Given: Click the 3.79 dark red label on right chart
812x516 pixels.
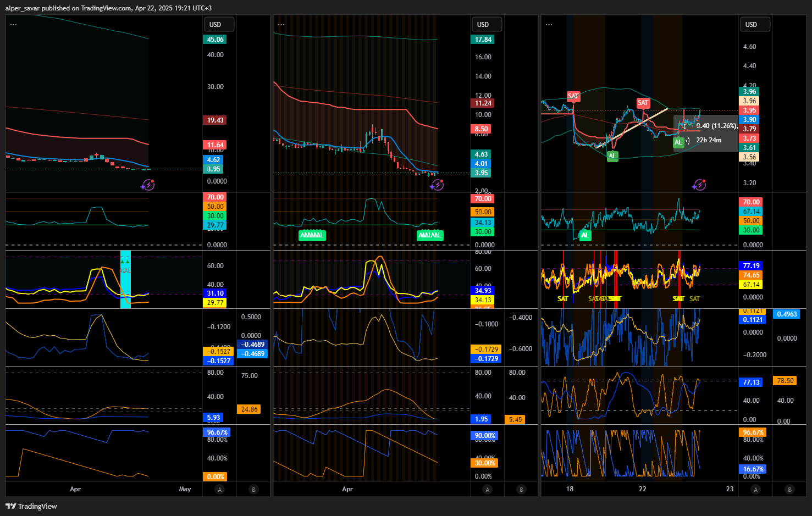Looking at the screenshot, I should tap(749, 129).
